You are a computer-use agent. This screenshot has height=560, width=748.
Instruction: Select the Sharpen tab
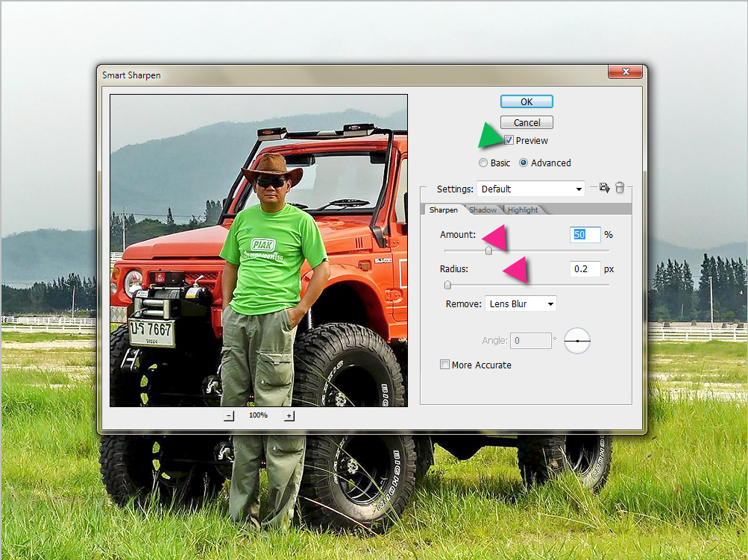pyautogui.click(x=443, y=210)
